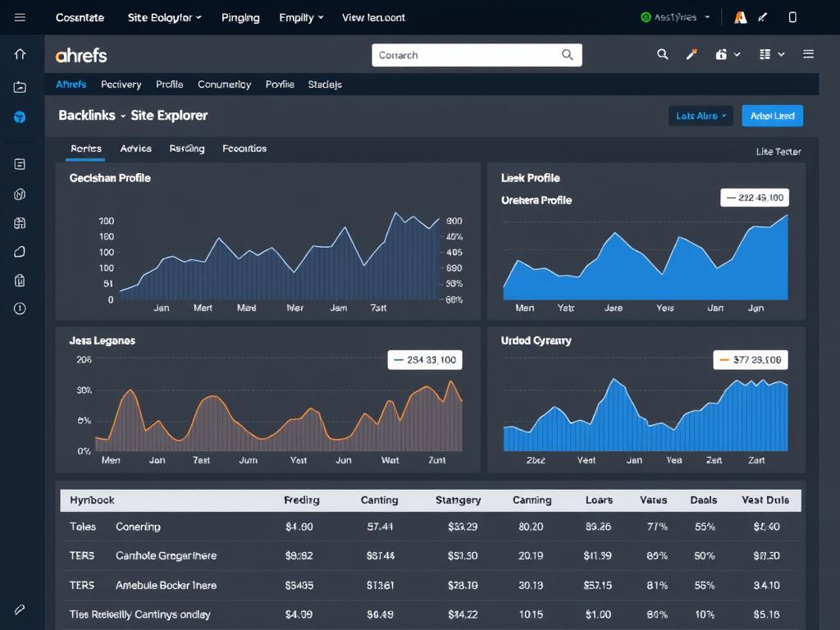Screen dimensions: 840x630
Task: Select the Conumerioy navigation tab
Action: (x=224, y=84)
